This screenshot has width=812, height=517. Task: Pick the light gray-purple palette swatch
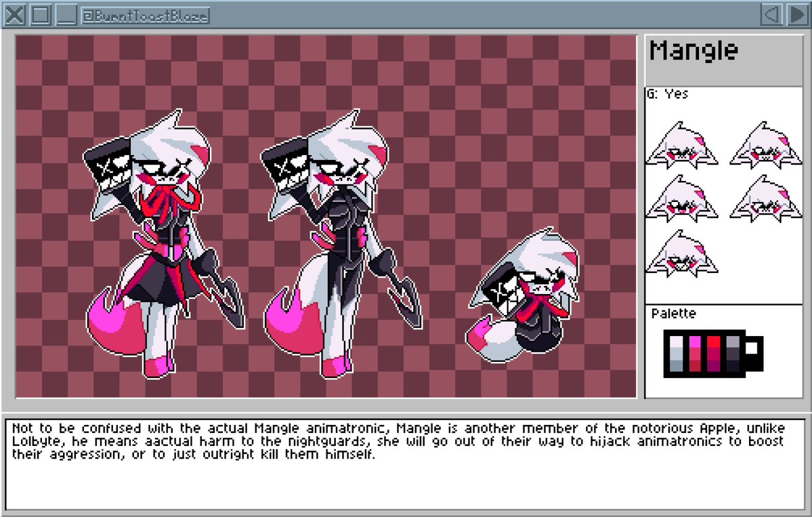[x=733, y=342]
